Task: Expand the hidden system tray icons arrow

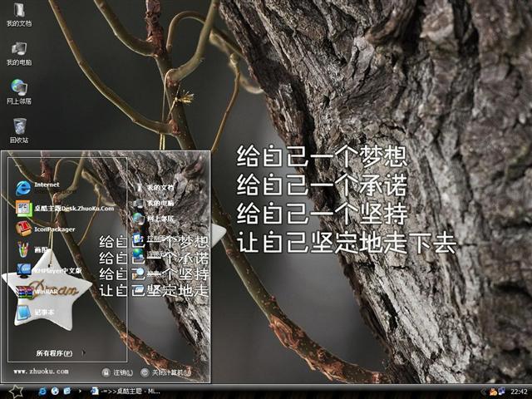Action: click(x=483, y=392)
